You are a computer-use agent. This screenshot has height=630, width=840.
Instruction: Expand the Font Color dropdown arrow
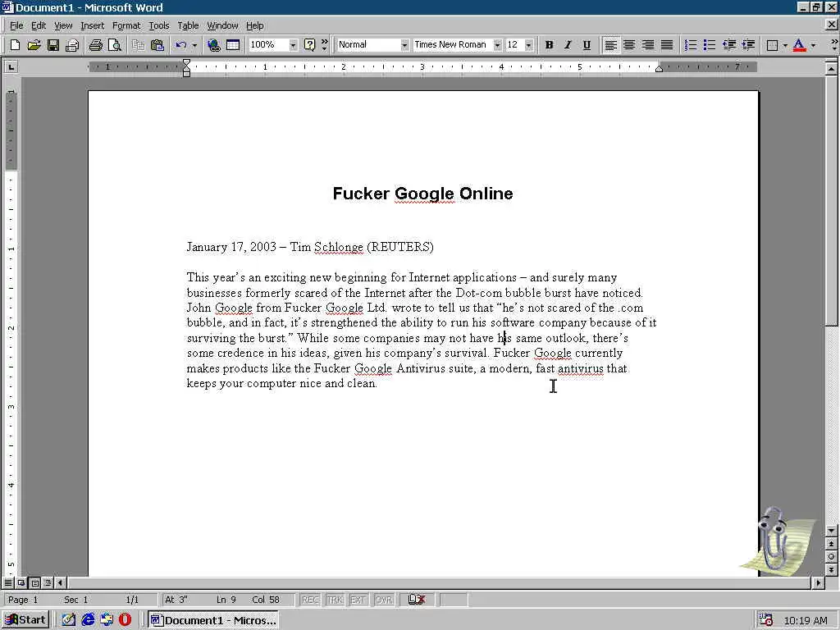tap(813, 45)
